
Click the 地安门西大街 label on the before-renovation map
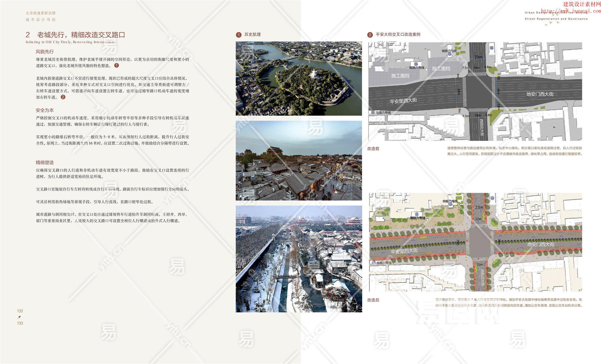point(540,94)
